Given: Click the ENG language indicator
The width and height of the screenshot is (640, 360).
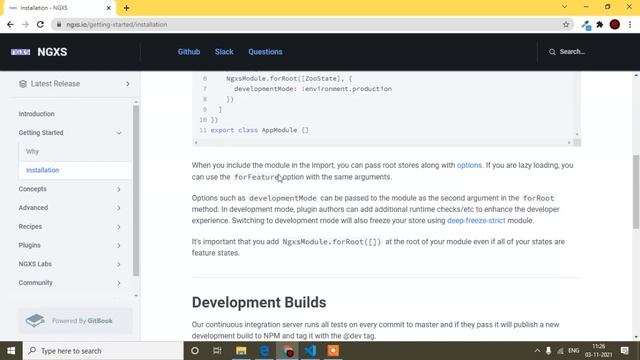Looking at the screenshot, I should pos(573,351).
